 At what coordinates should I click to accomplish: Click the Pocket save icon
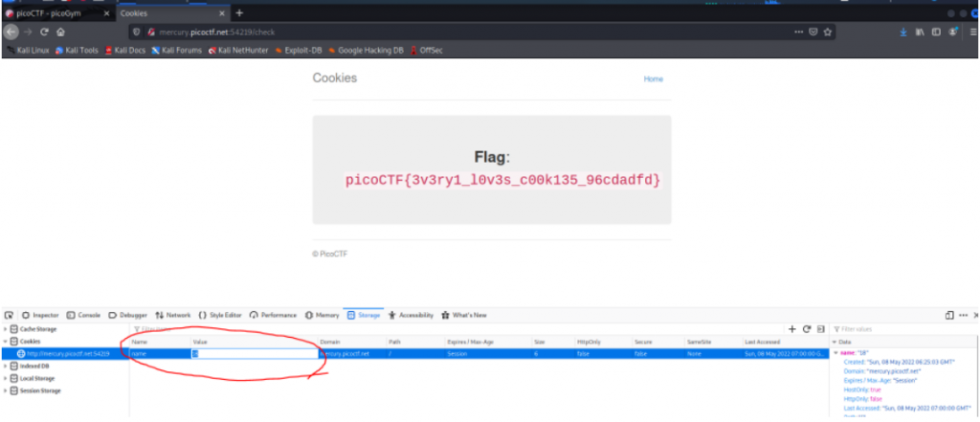[813, 32]
